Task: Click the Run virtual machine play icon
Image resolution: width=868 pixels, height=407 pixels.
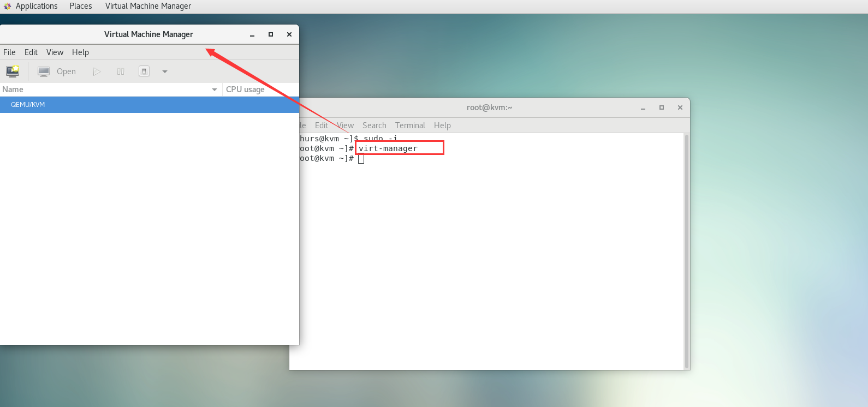Action: [x=97, y=71]
